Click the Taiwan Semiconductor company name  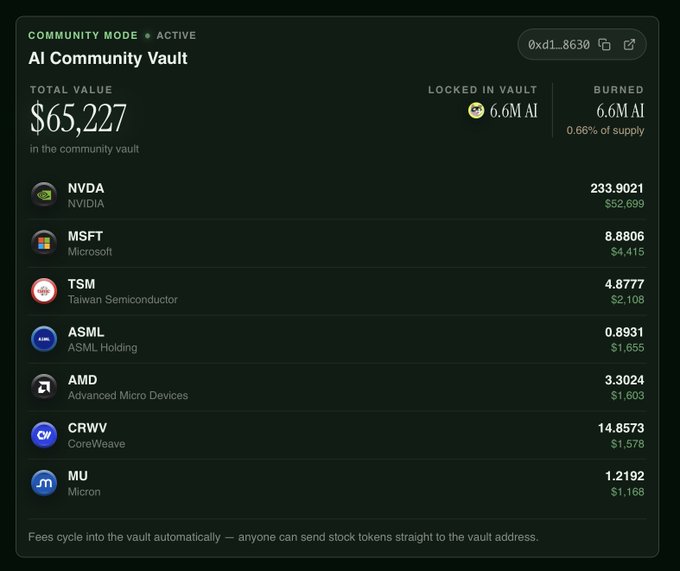pyautogui.click(x=123, y=300)
